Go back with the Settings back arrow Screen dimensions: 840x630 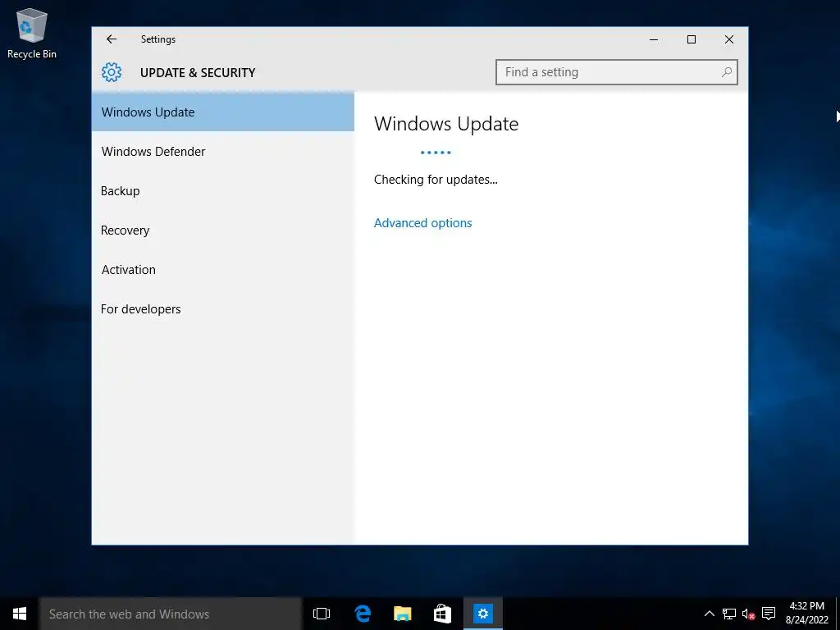point(112,39)
